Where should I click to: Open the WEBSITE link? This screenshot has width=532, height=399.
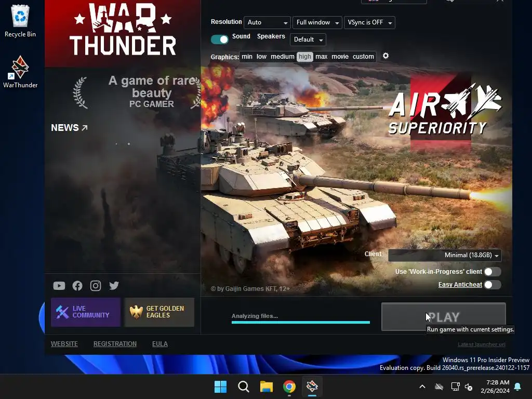(x=64, y=344)
